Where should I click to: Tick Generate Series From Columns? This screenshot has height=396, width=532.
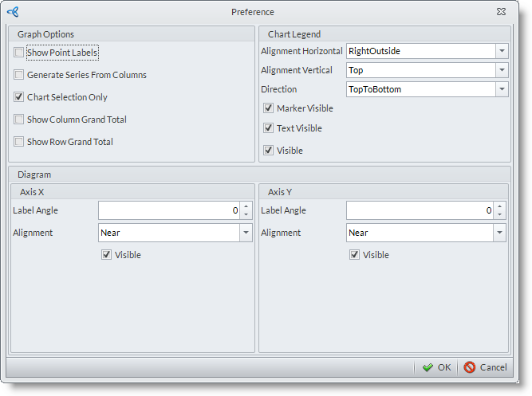point(19,75)
